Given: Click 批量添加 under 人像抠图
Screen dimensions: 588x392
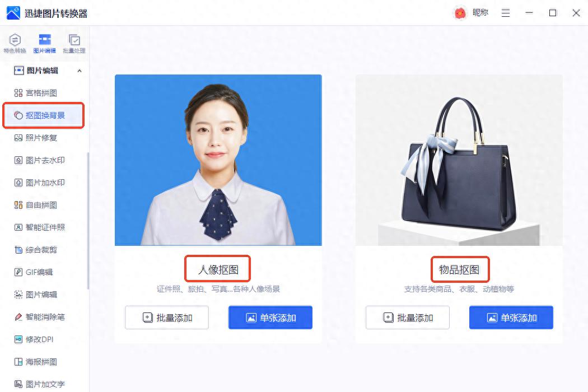Looking at the screenshot, I should point(167,318).
